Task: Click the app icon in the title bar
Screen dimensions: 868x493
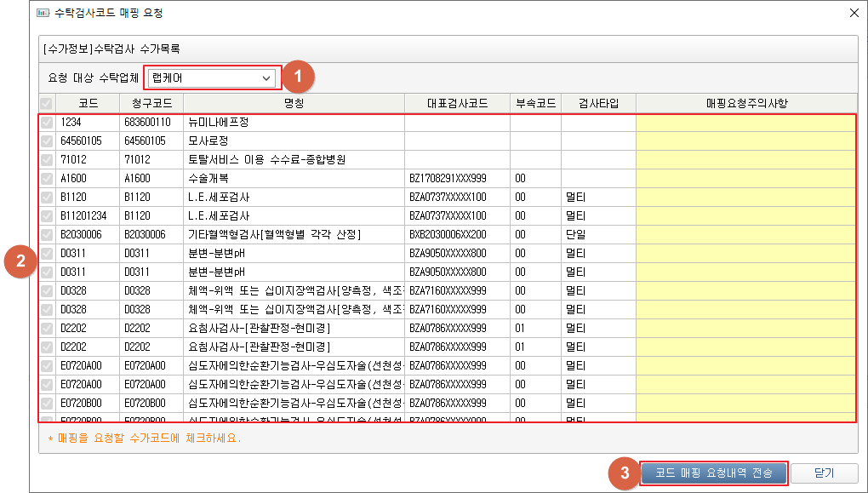Action: tap(44, 14)
